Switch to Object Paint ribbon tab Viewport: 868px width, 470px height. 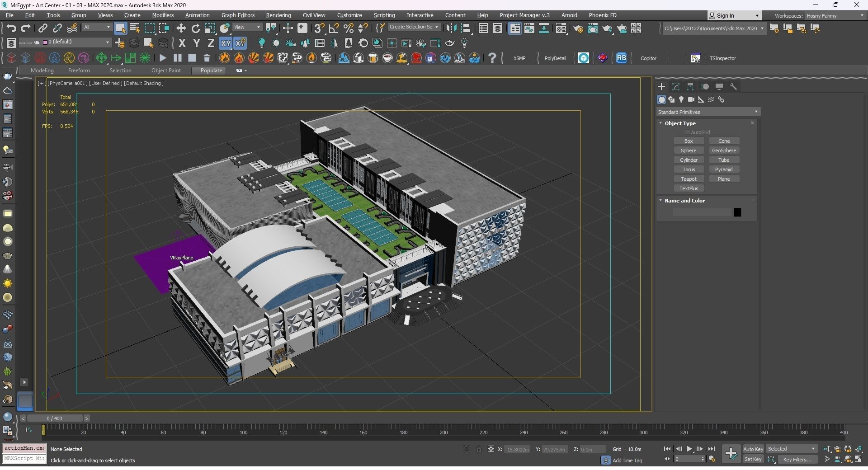point(166,70)
